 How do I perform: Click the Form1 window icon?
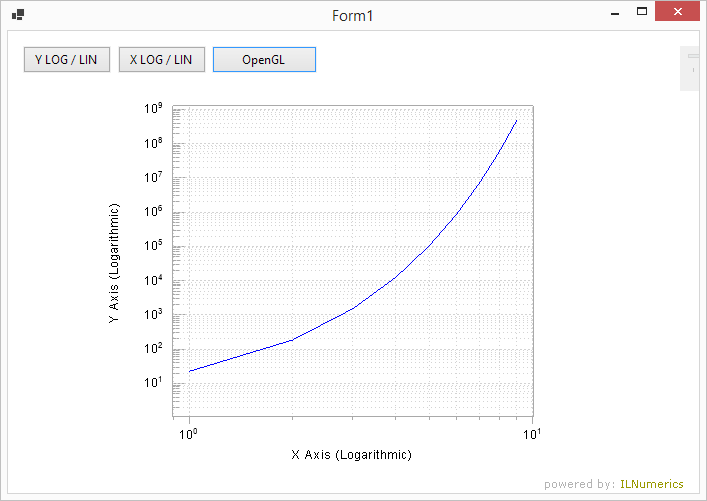pyautogui.click(x=18, y=15)
